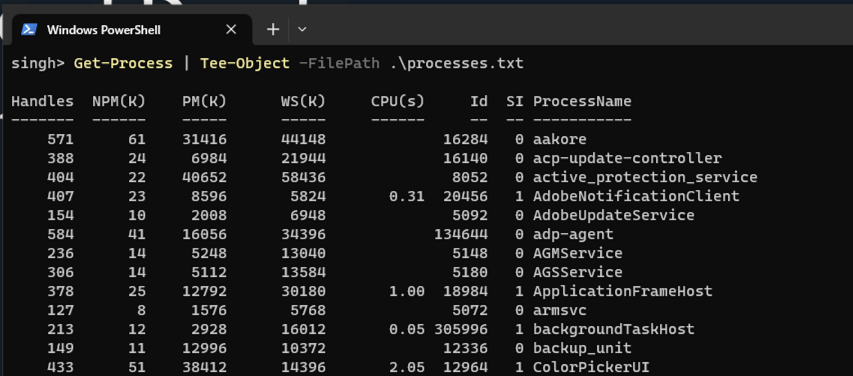The height and width of the screenshot is (376, 853).
Task: Open the new tab profile dropdown
Action: [302, 29]
